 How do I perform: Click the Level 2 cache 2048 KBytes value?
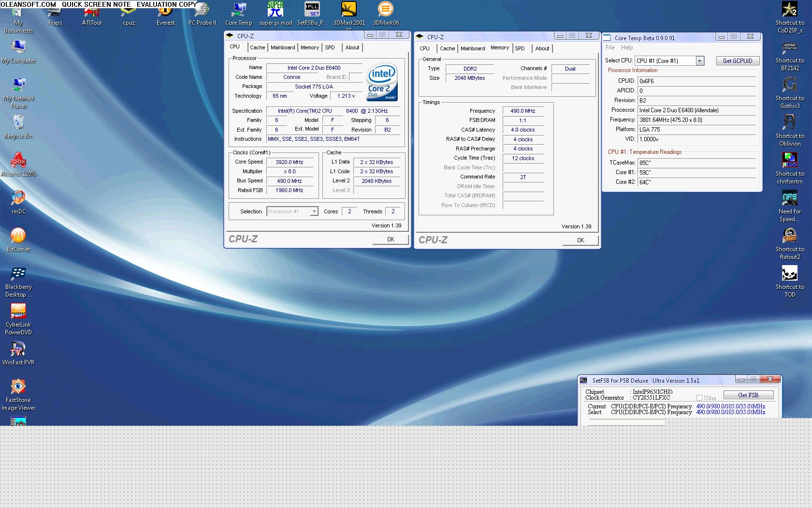click(377, 181)
